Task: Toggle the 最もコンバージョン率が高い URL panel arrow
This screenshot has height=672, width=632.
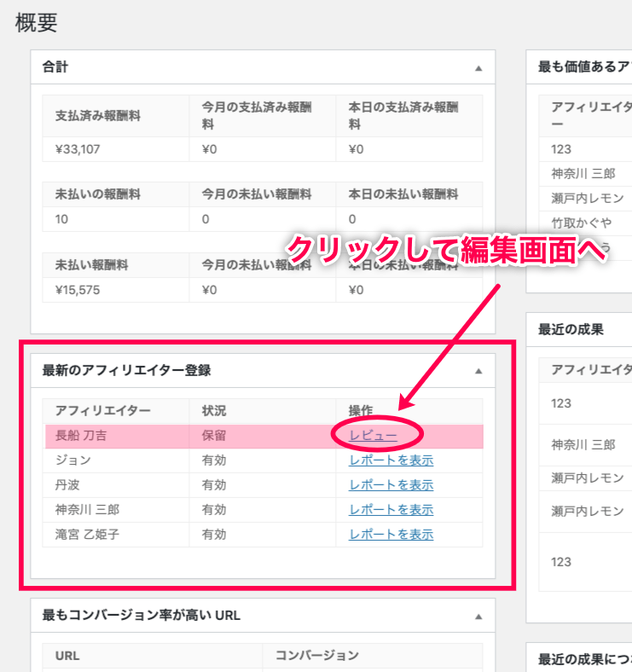Action: pos(478,616)
